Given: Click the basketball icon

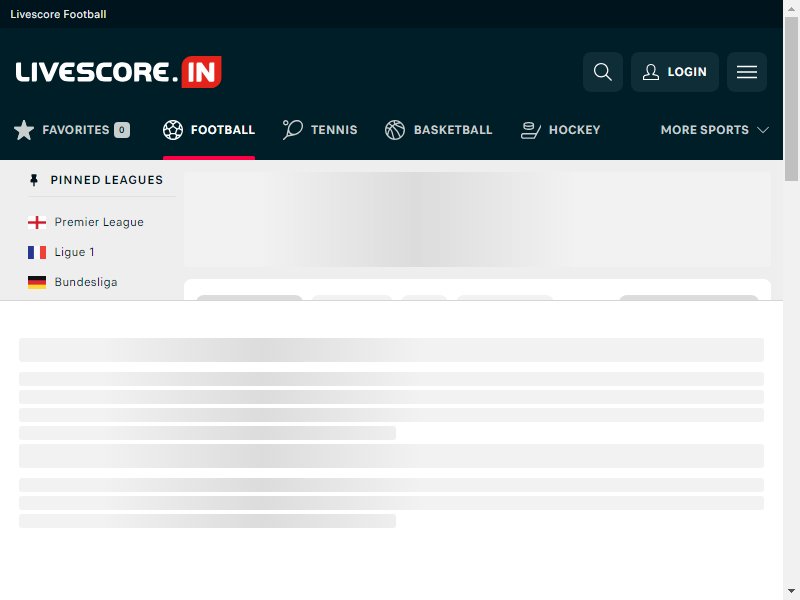Looking at the screenshot, I should pos(395,130).
